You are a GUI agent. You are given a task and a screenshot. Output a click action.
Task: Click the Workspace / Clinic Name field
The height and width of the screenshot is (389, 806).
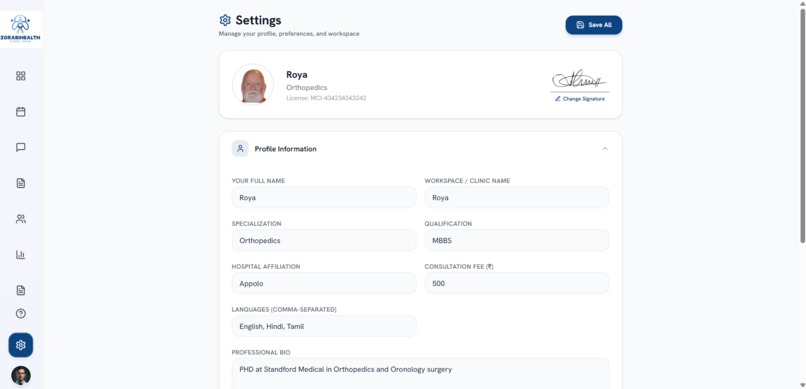pyautogui.click(x=517, y=197)
